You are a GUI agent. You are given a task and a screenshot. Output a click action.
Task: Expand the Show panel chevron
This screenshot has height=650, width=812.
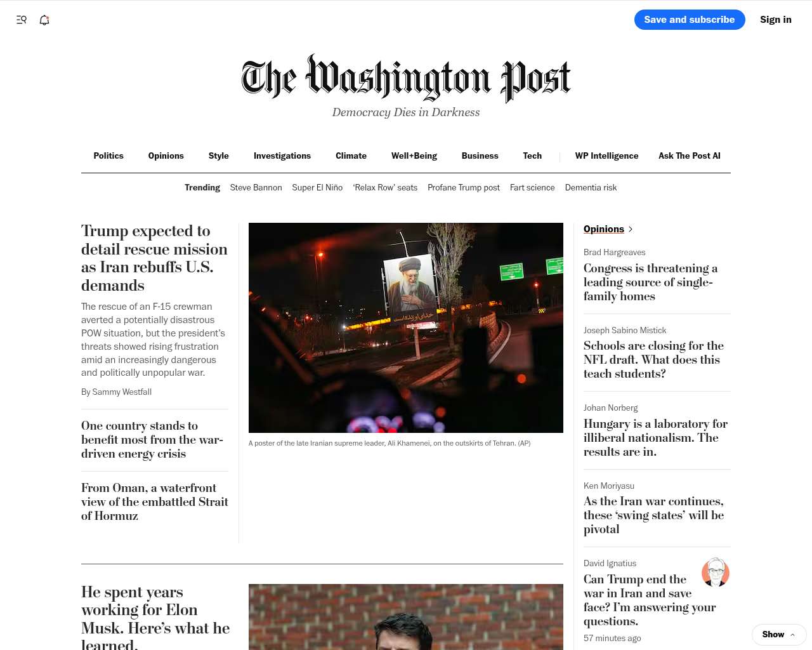(792, 635)
